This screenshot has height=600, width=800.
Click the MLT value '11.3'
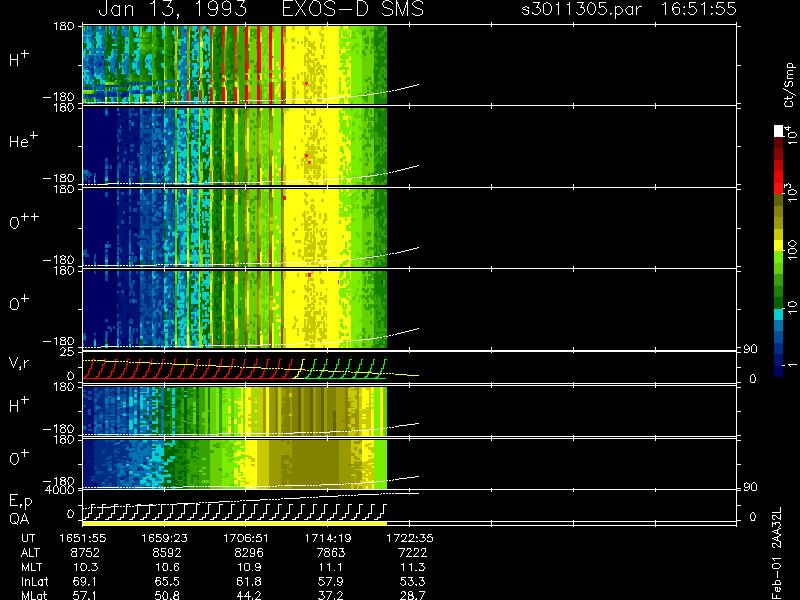413,567
